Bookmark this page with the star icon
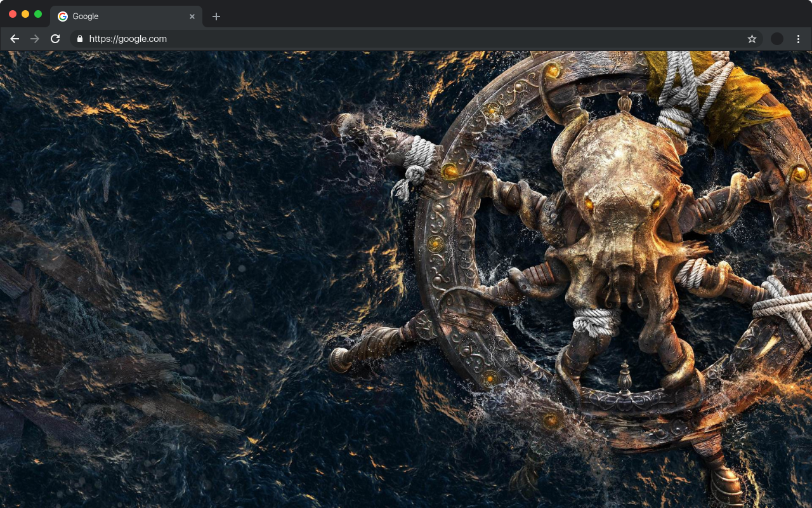This screenshot has height=508, width=812. 752,39
